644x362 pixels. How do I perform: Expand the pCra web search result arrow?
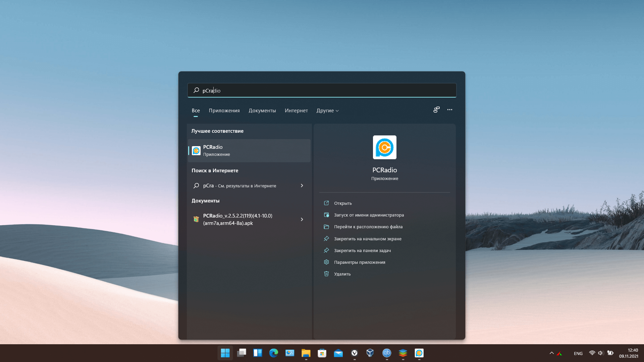pyautogui.click(x=302, y=186)
